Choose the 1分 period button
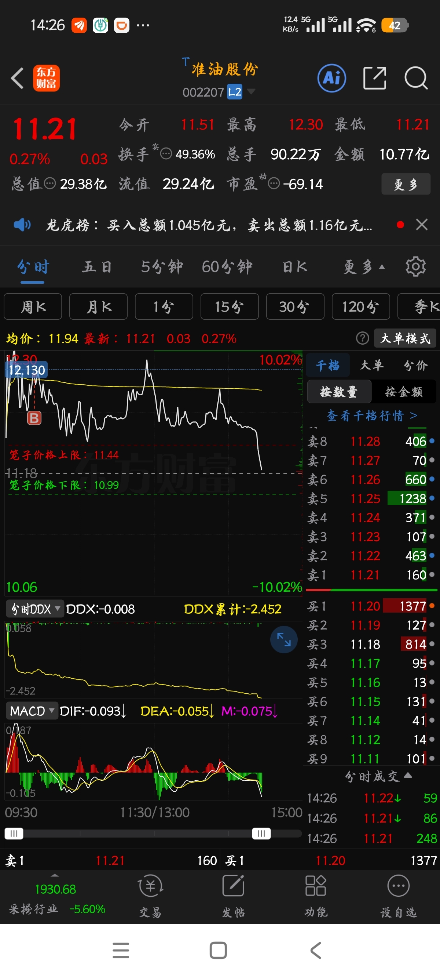This screenshot has height=980, width=440. (x=164, y=306)
